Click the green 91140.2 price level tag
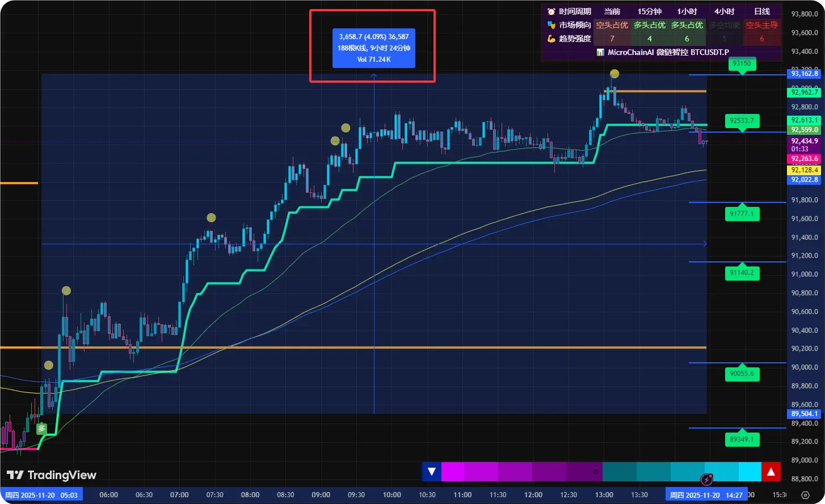This screenshot has height=504, width=825. click(x=742, y=273)
